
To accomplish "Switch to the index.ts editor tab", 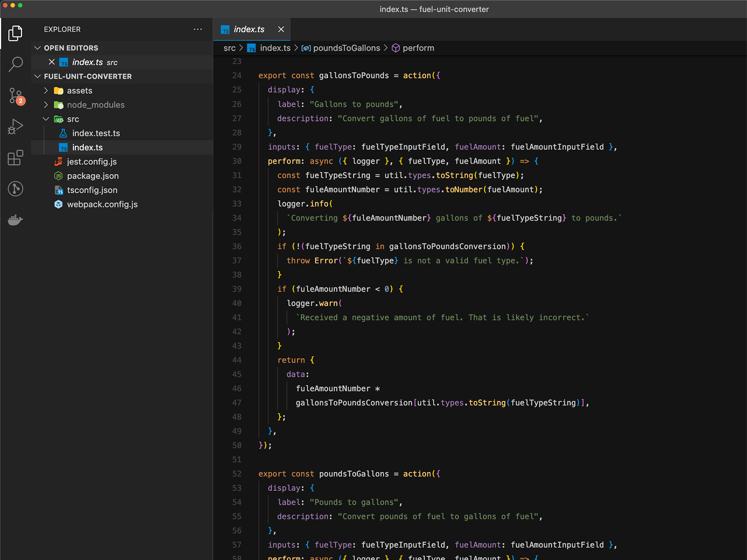I will [250, 29].
